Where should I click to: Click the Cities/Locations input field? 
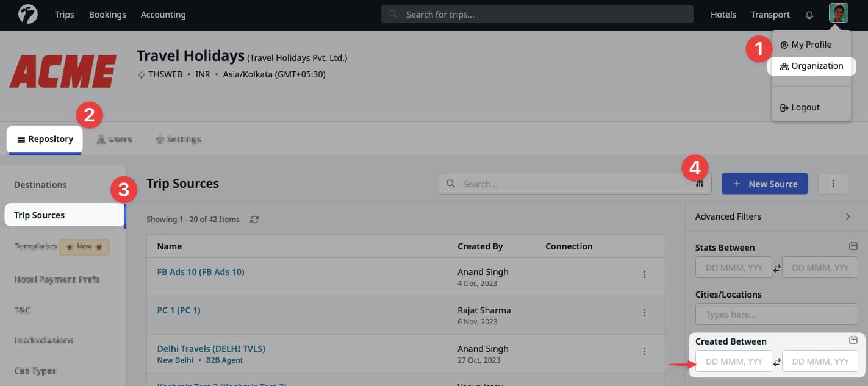[776, 315]
